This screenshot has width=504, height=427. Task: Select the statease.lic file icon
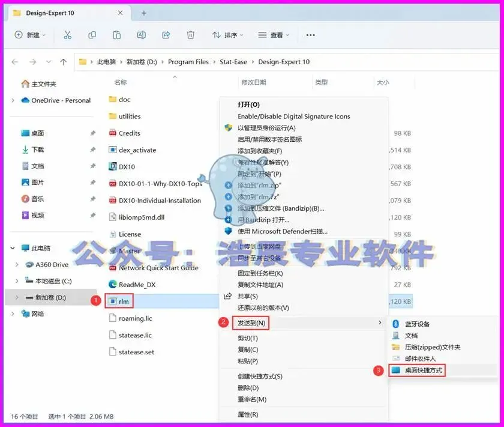pyautogui.click(x=113, y=335)
